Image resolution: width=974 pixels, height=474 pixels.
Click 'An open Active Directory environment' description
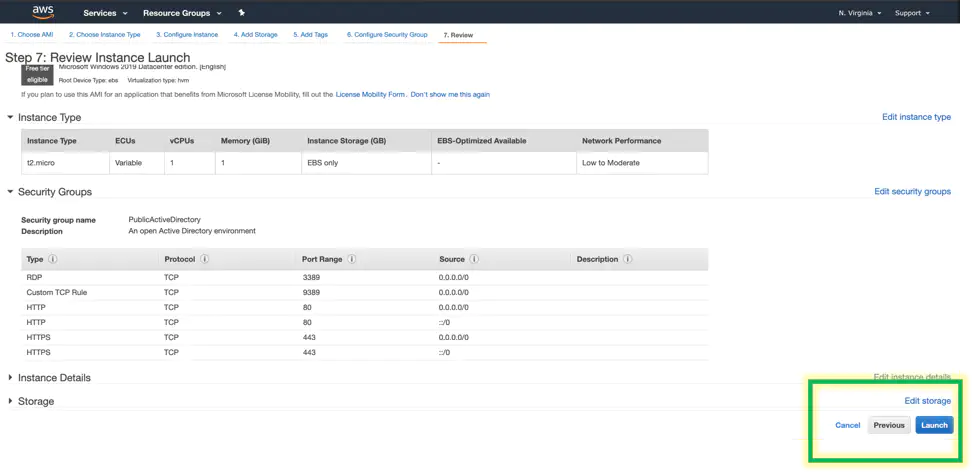point(191,230)
